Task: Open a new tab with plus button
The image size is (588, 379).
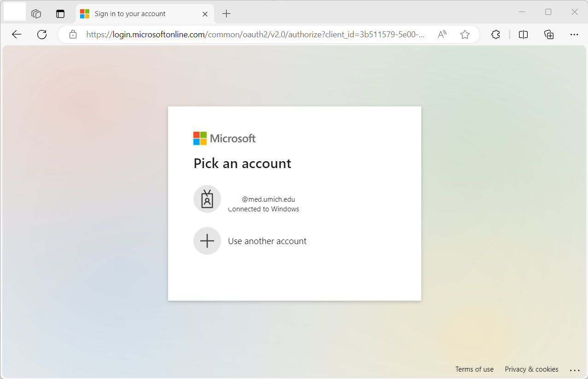Action: point(226,14)
